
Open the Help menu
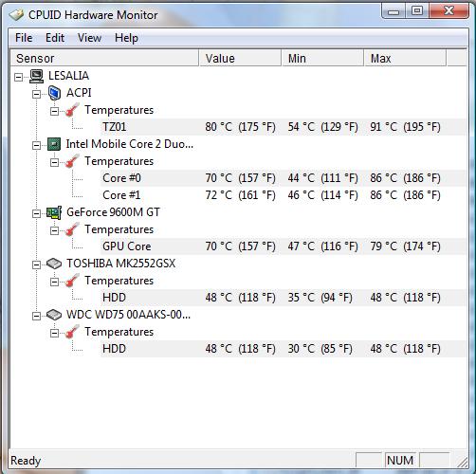(126, 38)
